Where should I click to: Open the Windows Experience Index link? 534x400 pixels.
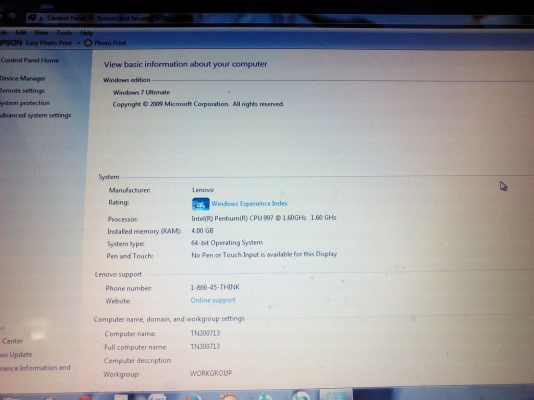pyautogui.click(x=249, y=204)
